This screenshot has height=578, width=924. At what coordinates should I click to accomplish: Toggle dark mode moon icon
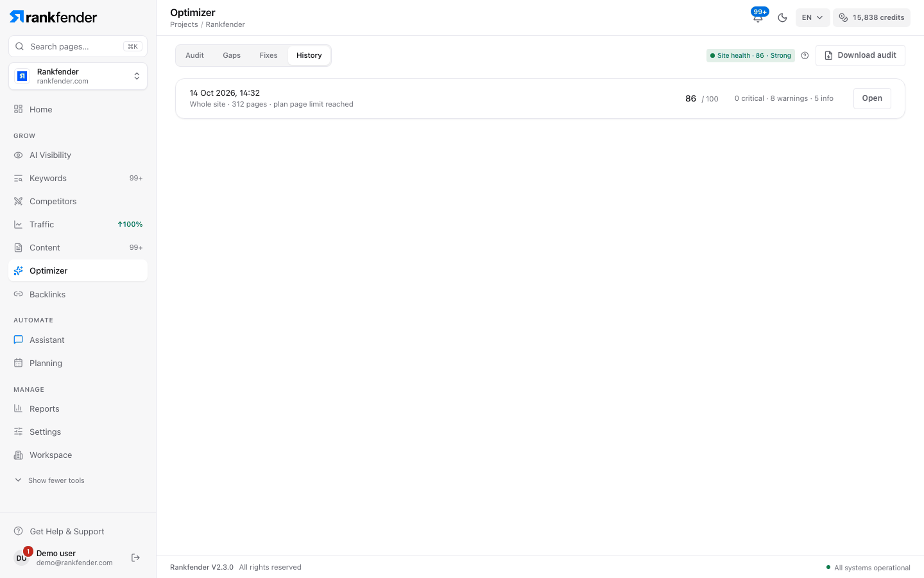(782, 17)
